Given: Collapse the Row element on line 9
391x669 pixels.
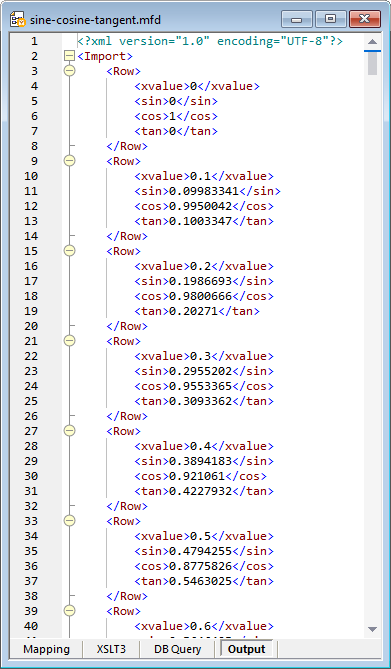Looking at the screenshot, I should (69, 161).
